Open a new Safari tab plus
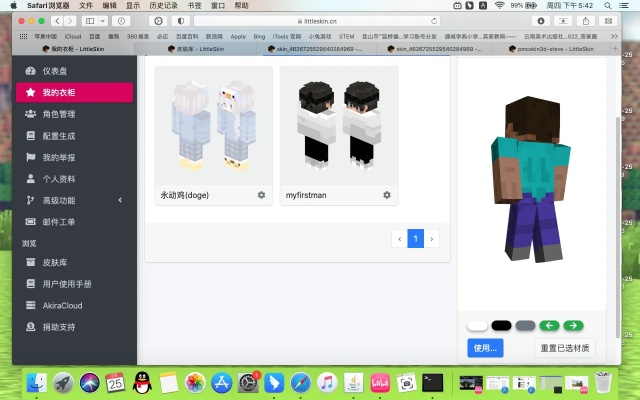 pyautogui.click(x=615, y=49)
